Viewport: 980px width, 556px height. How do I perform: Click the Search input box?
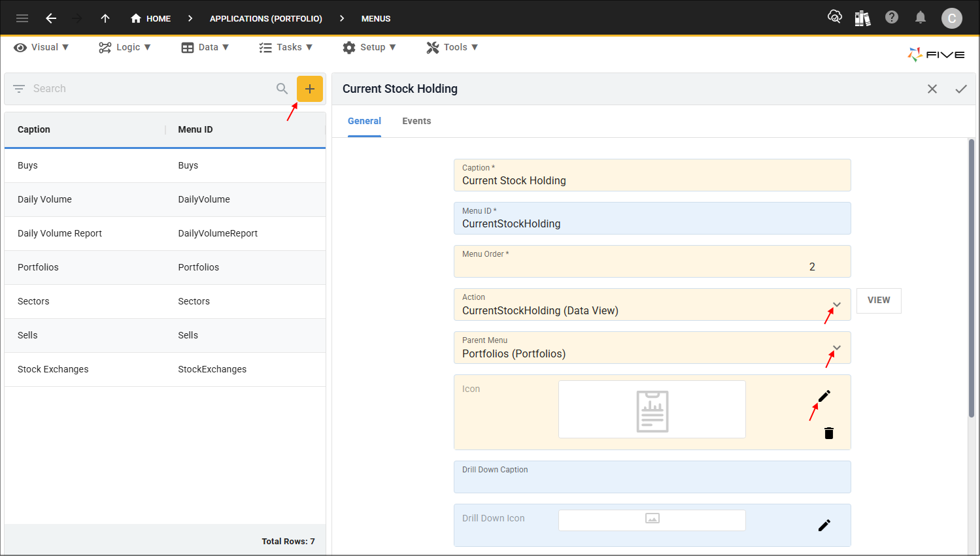pyautogui.click(x=150, y=88)
